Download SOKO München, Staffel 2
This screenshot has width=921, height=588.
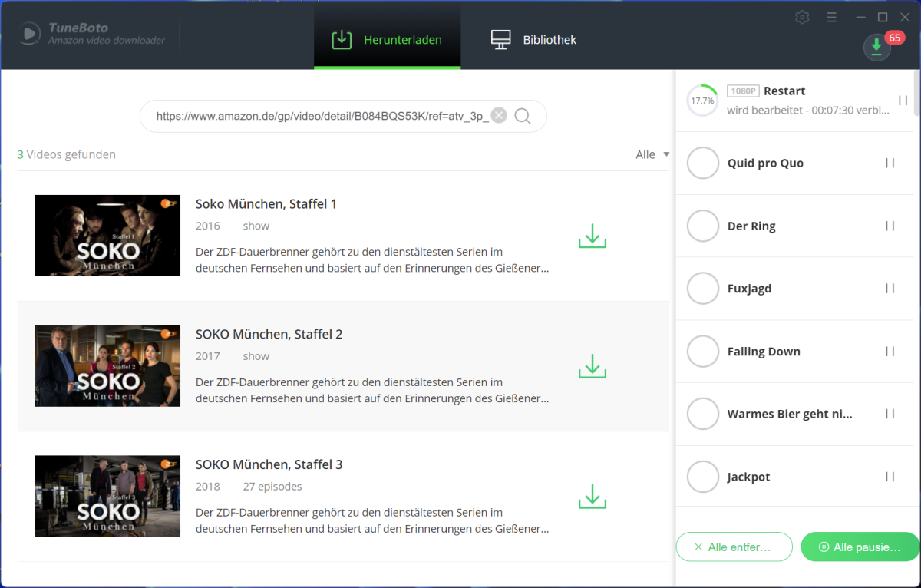pos(591,366)
